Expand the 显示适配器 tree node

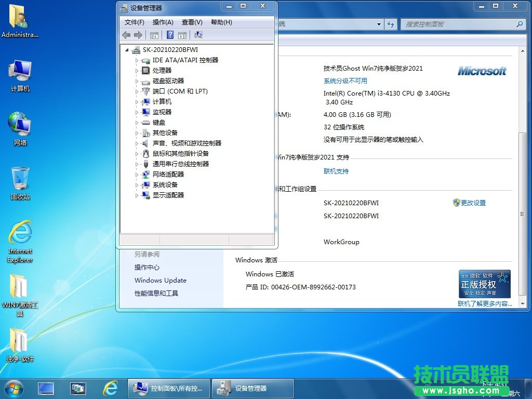[x=137, y=195]
